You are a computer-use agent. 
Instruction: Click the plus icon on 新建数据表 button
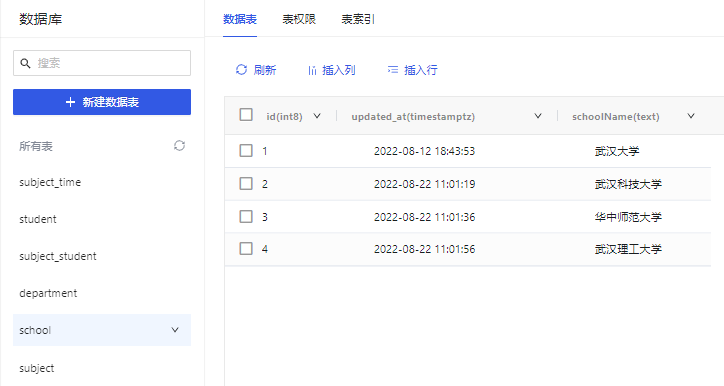click(x=70, y=102)
